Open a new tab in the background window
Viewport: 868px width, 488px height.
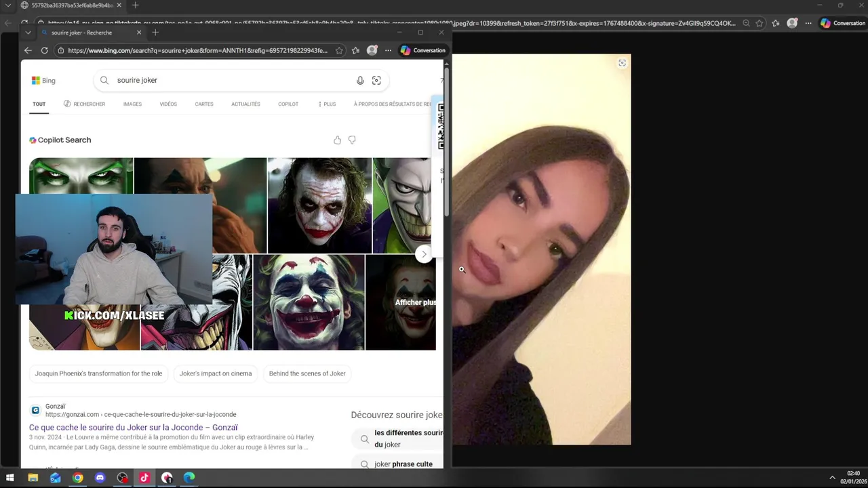click(135, 5)
